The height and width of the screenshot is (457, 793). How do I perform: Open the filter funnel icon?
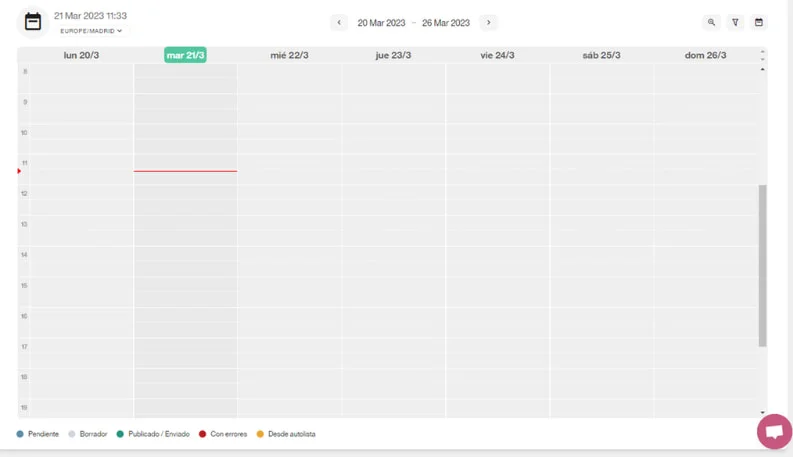735,22
